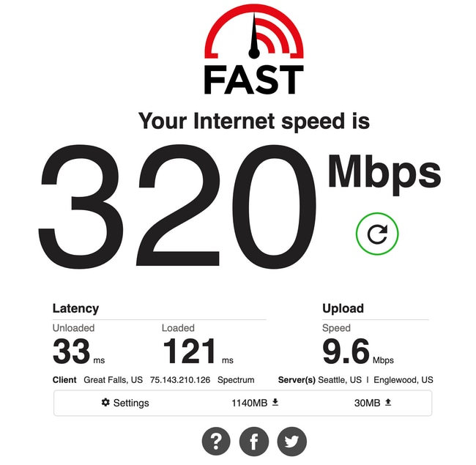Share results via the Twitter bird icon
Viewport: 476px width, 465px height.
coord(292,442)
